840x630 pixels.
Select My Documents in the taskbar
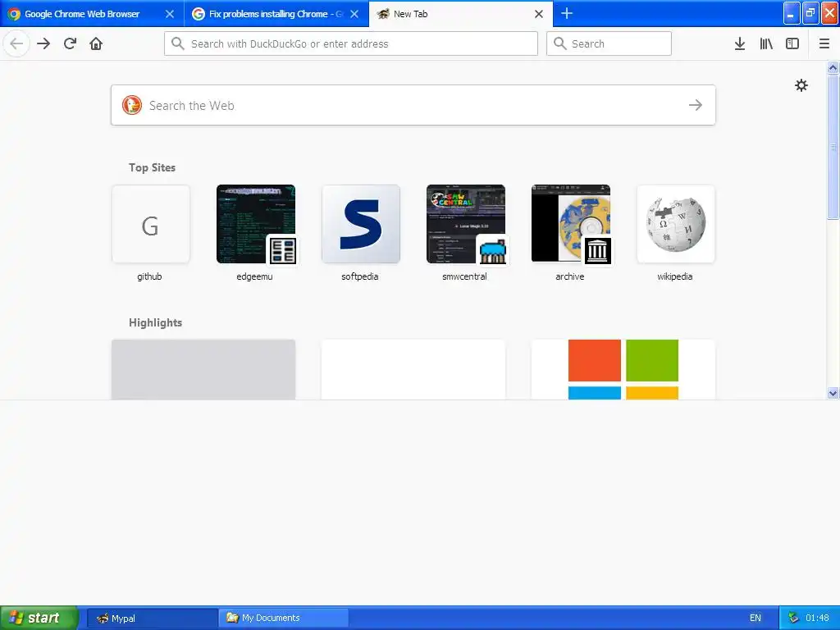[283, 619]
